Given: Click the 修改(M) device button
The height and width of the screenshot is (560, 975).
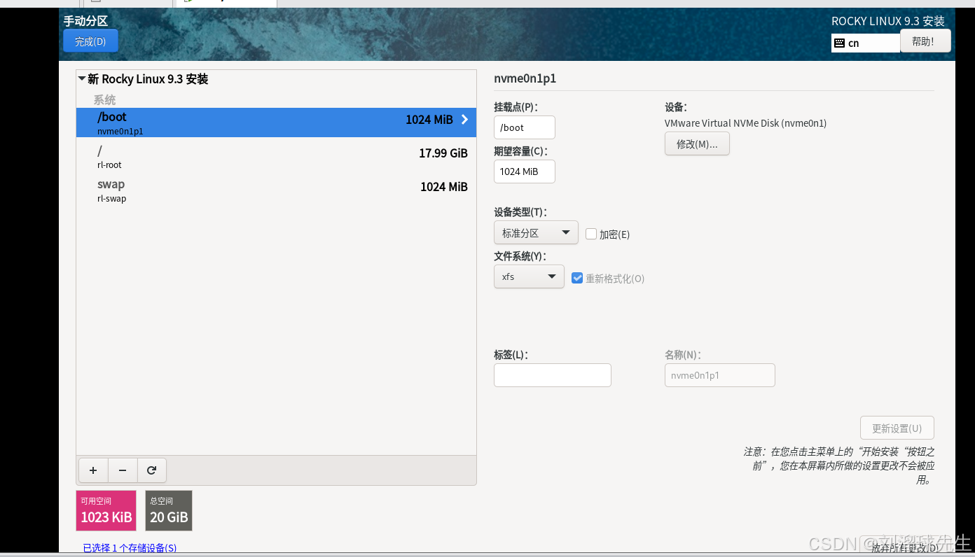Looking at the screenshot, I should 696,143.
